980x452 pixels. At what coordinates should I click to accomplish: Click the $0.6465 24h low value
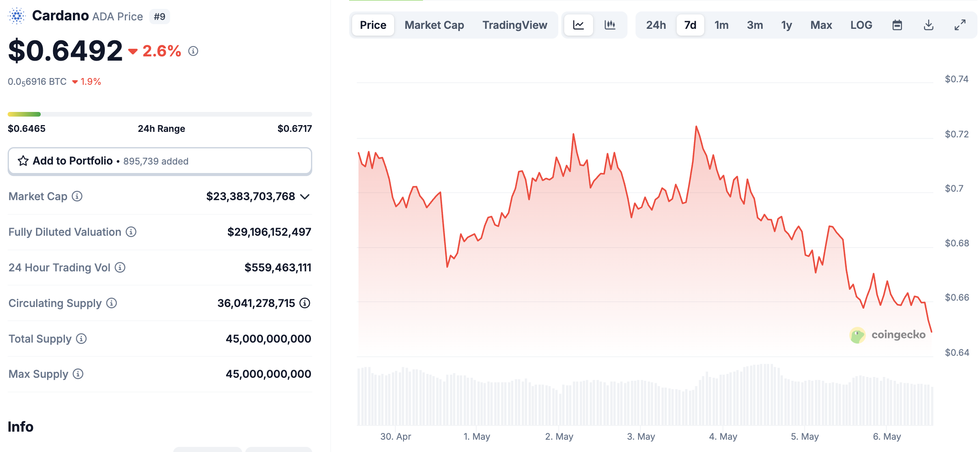click(x=27, y=128)
